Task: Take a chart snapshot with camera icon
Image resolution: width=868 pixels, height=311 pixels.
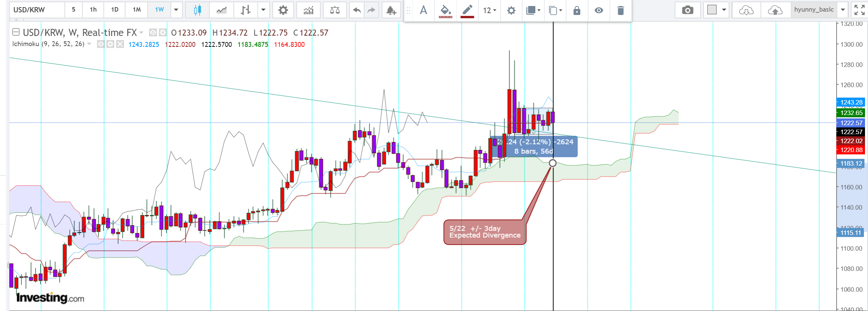Action: [687, 10]
